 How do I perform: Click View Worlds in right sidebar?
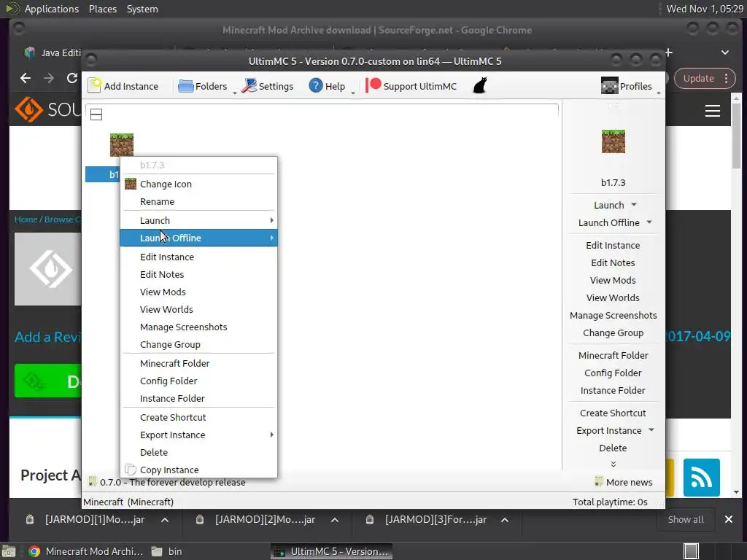613,297
